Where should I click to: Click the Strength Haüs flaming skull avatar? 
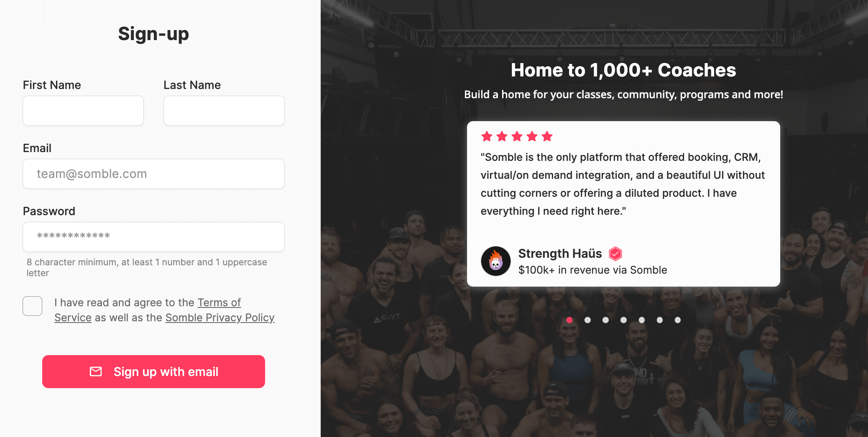click(x=495, y=261)
